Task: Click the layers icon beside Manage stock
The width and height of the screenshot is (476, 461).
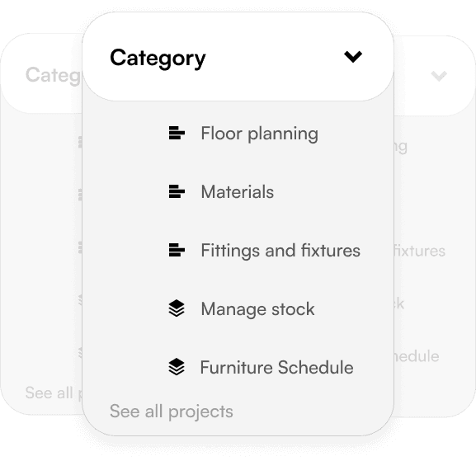Action: click(177, 308)
